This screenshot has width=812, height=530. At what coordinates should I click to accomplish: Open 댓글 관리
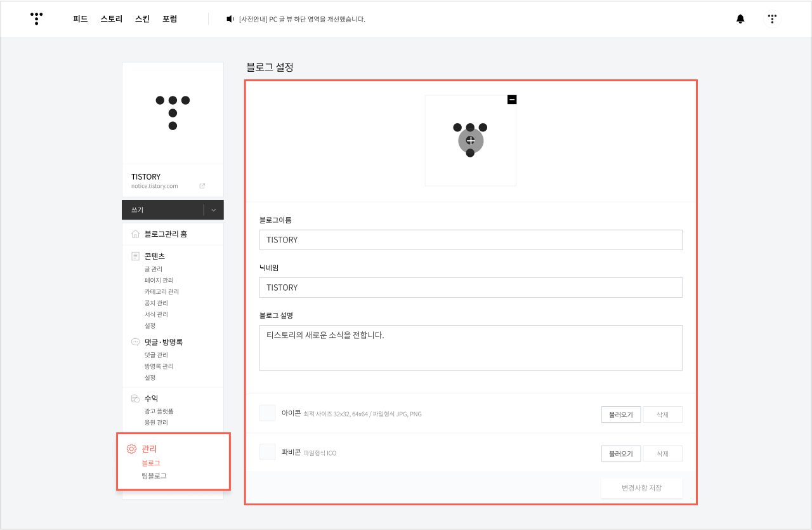click(156, 355)
